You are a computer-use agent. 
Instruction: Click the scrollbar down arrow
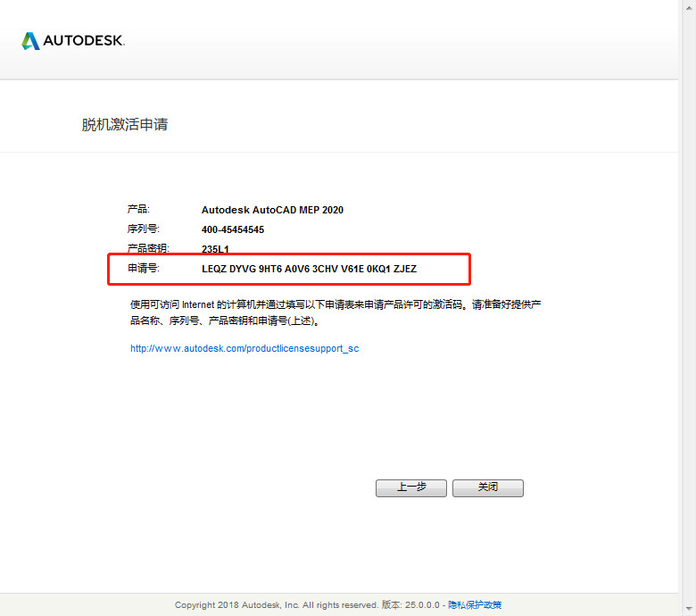pos(689,609)
